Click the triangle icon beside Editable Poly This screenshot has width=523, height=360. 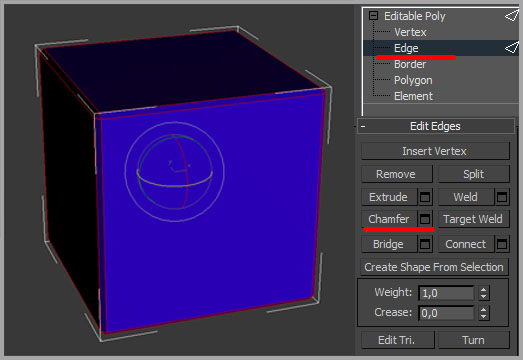512,16
